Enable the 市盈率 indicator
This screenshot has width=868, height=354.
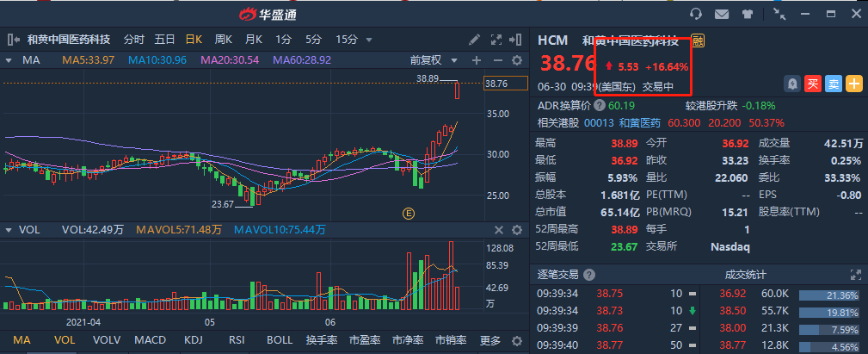365,341
